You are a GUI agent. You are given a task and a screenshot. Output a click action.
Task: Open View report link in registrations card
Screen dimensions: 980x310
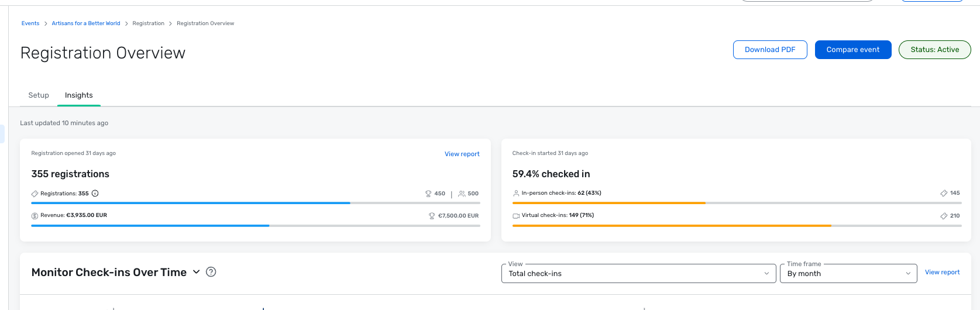pyautogui.click(x=462, y=154)
